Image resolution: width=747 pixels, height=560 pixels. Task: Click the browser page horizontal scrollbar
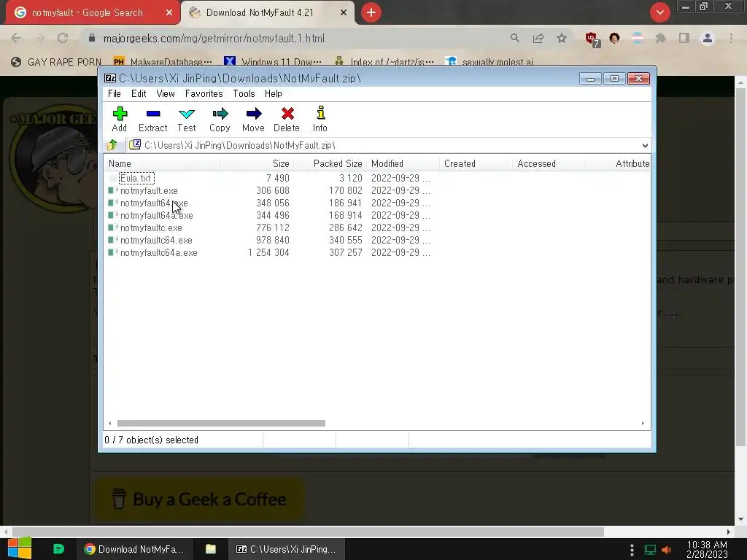pyautogui.click(x=309, y=532)
